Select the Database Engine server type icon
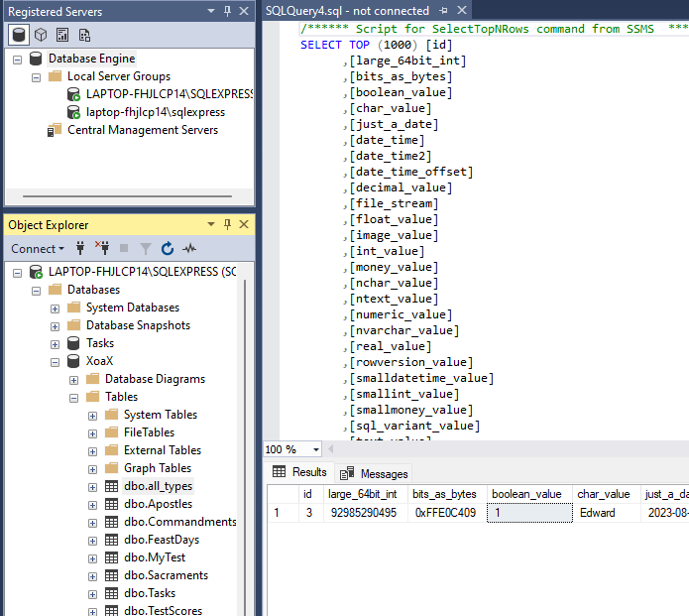The width and height of the screenshot is (689, 616). 19,35
